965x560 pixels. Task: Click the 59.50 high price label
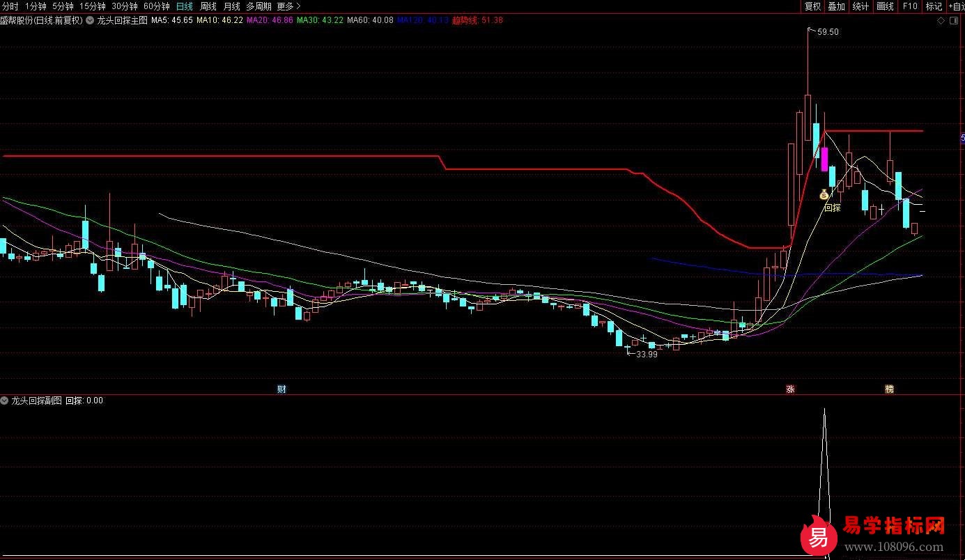click(x=828, y=31)
